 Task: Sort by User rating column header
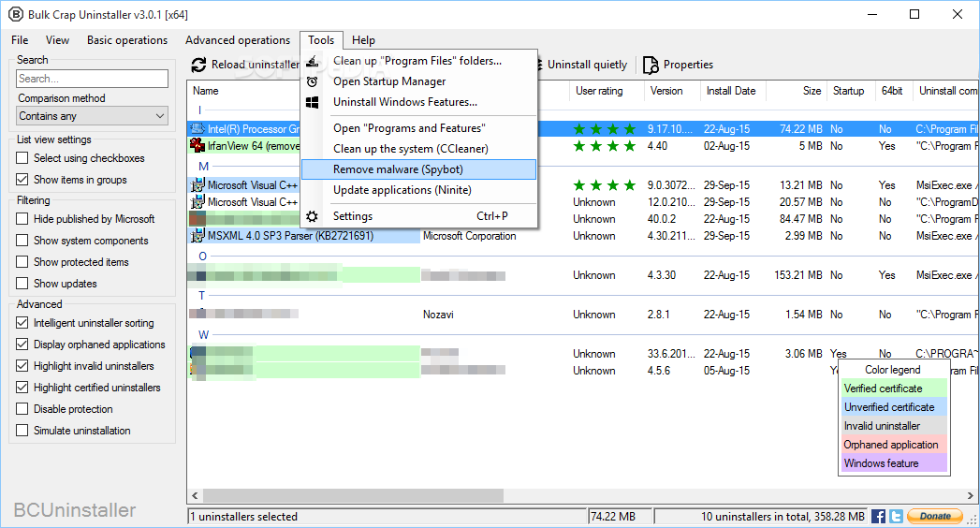pos(607,91)
